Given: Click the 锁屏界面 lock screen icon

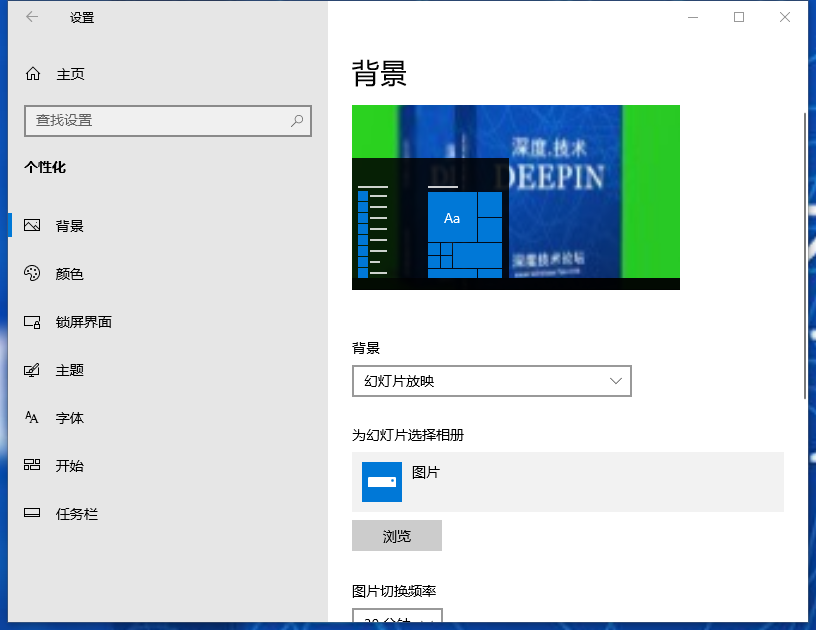Looking at the screenshot, I should pos(33,322).
